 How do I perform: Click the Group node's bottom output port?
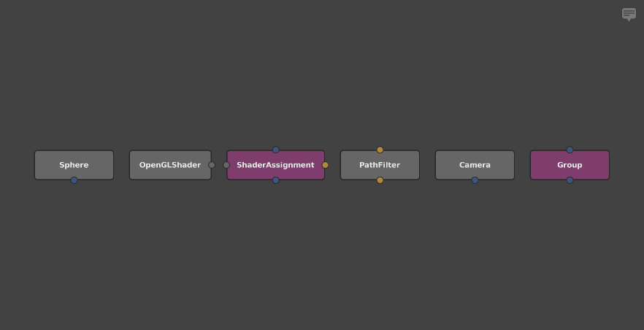pyautogui.click(x=570, y=180)
